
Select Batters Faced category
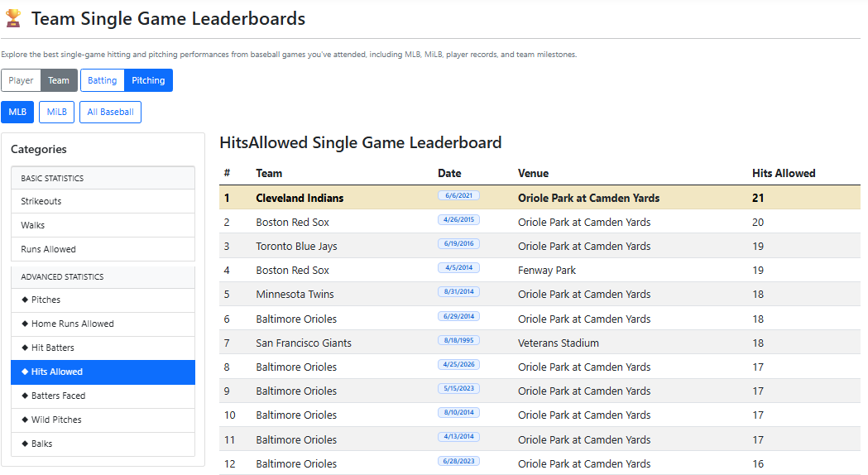(103, 396)
